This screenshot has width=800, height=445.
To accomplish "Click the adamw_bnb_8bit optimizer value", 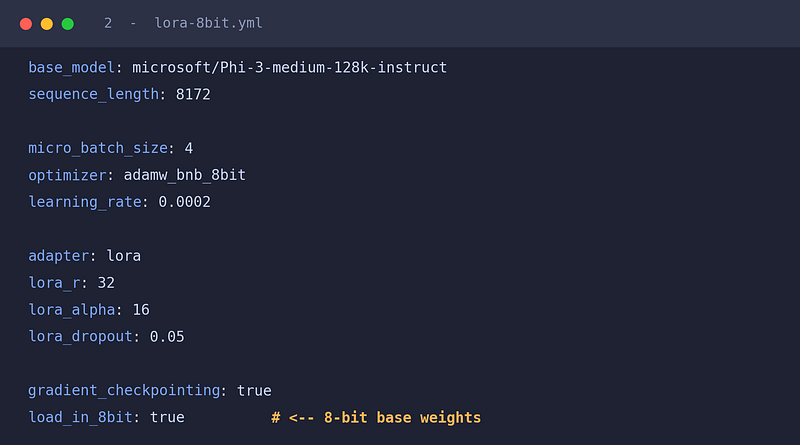I will [185, 176].
